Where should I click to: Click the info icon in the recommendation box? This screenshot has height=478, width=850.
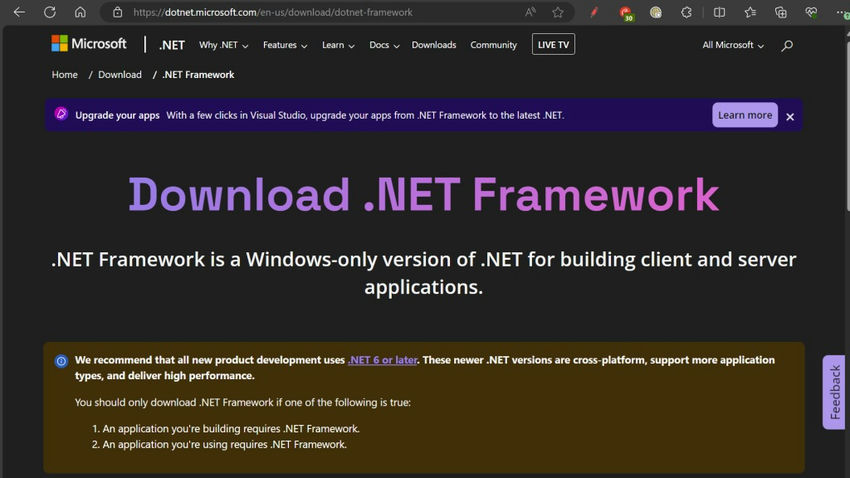[x=61, y=361]
